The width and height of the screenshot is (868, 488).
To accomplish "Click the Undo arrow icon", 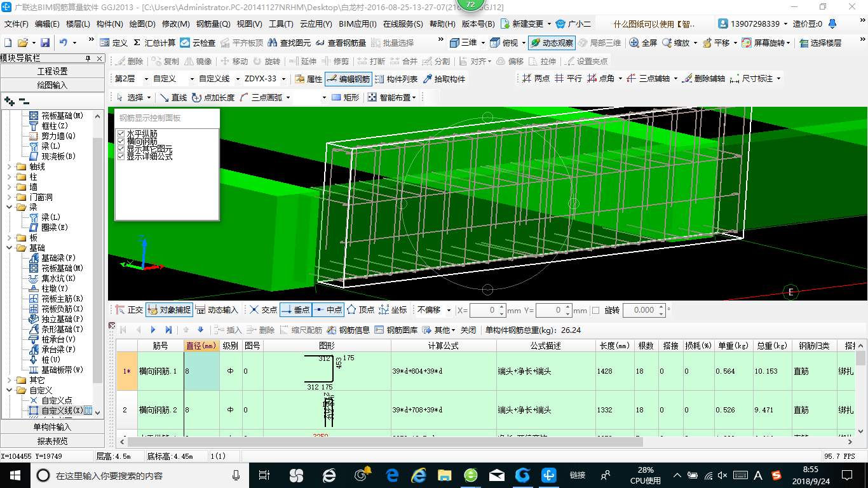I will [x=64, y=43].
